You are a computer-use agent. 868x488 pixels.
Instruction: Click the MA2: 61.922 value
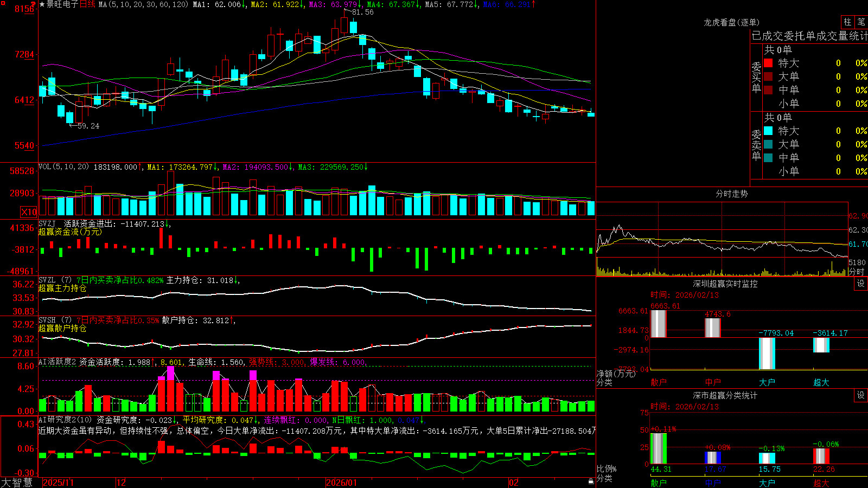tap(277, 4)
